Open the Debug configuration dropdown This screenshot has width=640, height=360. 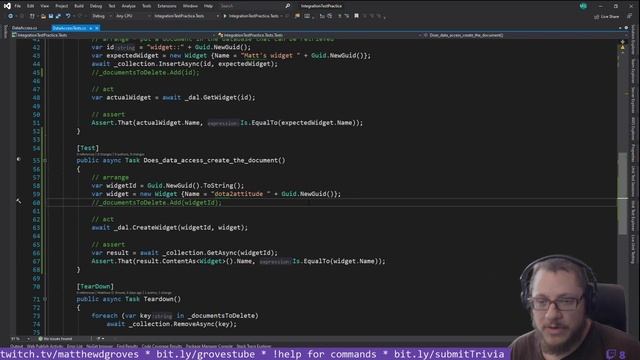[x=101, y=16]
